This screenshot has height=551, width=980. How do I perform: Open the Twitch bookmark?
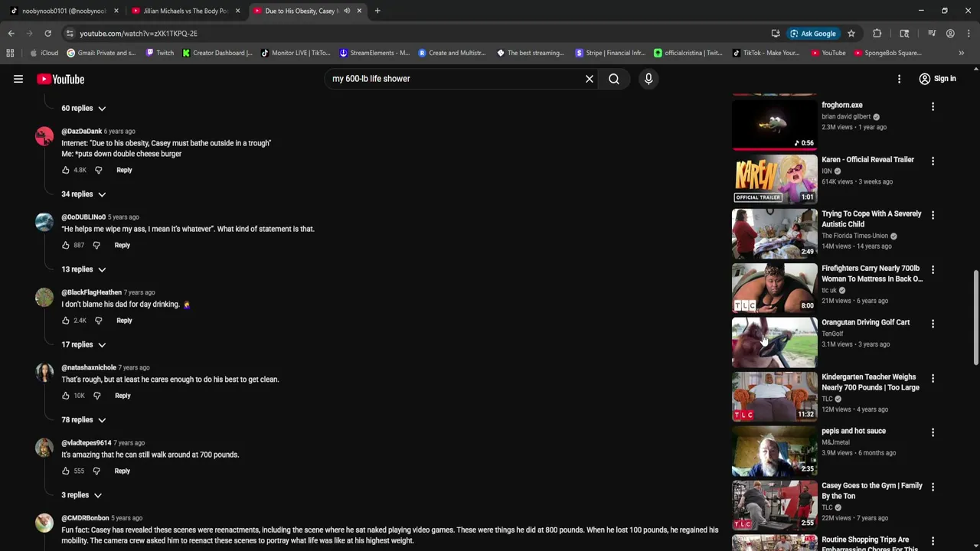(160, 53)
